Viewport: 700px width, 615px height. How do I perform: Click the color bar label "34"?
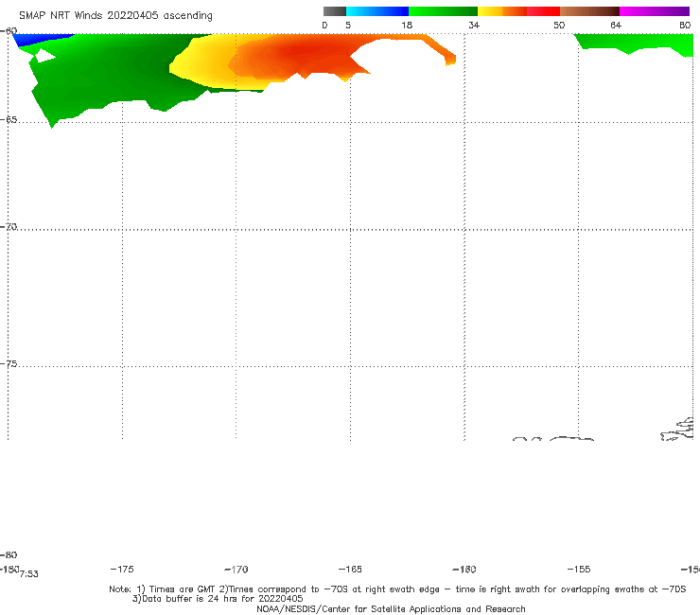tap(474, 26)
